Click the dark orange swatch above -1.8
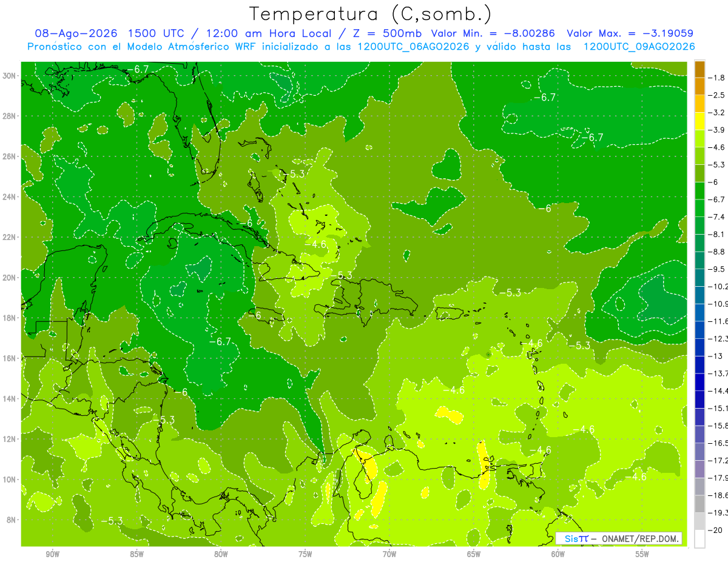Screen dimensions: 728x562 [699, 69]
